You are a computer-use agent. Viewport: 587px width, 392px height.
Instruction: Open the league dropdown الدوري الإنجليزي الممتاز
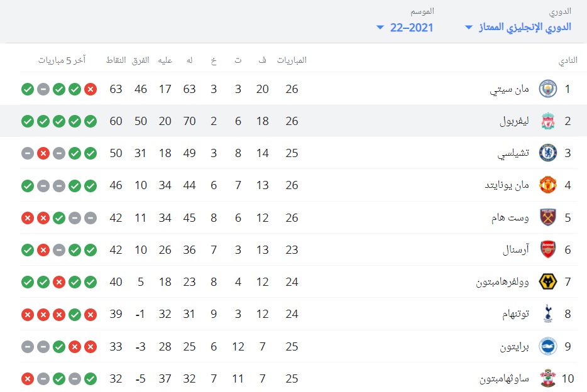tap(518, 27)
